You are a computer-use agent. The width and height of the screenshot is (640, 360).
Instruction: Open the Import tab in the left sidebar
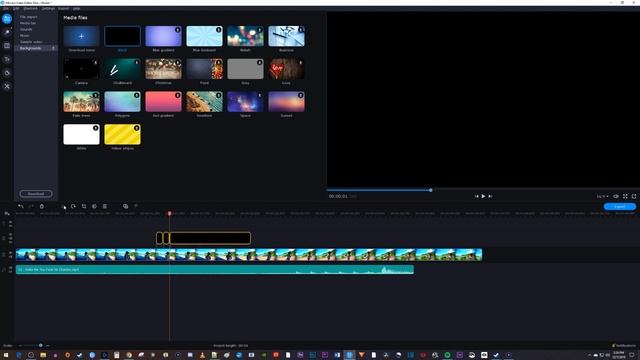7,19
